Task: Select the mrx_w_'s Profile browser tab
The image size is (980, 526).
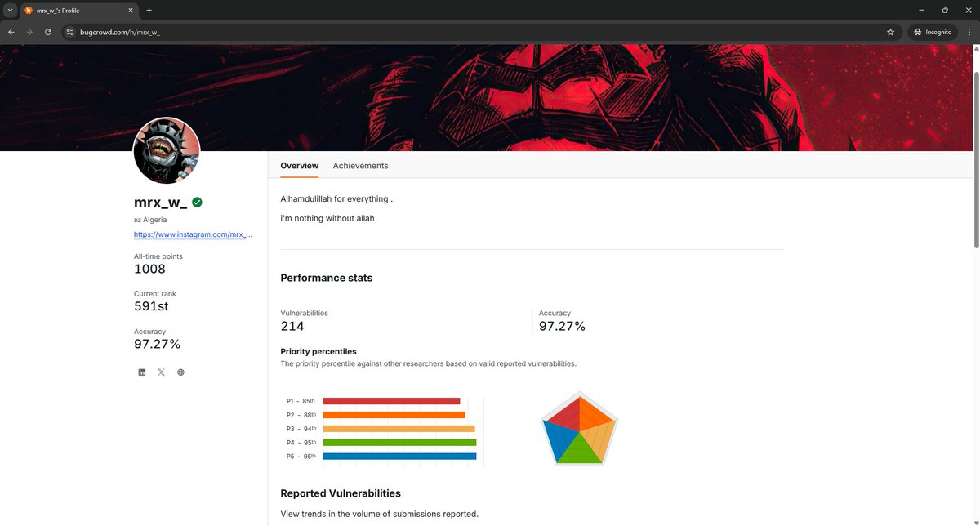Action: click(x=78, y=11)
